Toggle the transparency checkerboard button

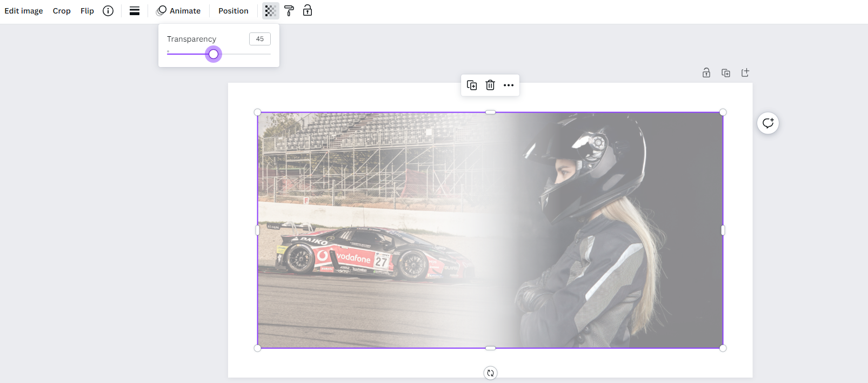[x=270, y=11]
